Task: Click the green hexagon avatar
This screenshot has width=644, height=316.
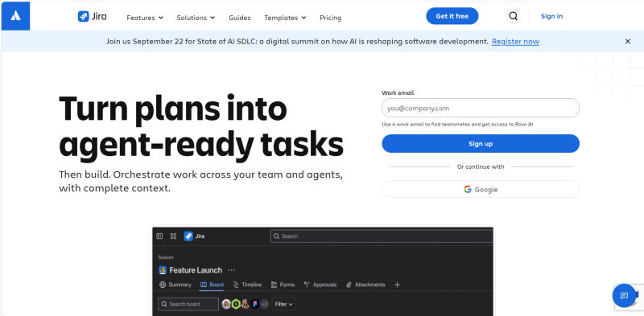Action: pyautogui.click(x=236, y=304)
